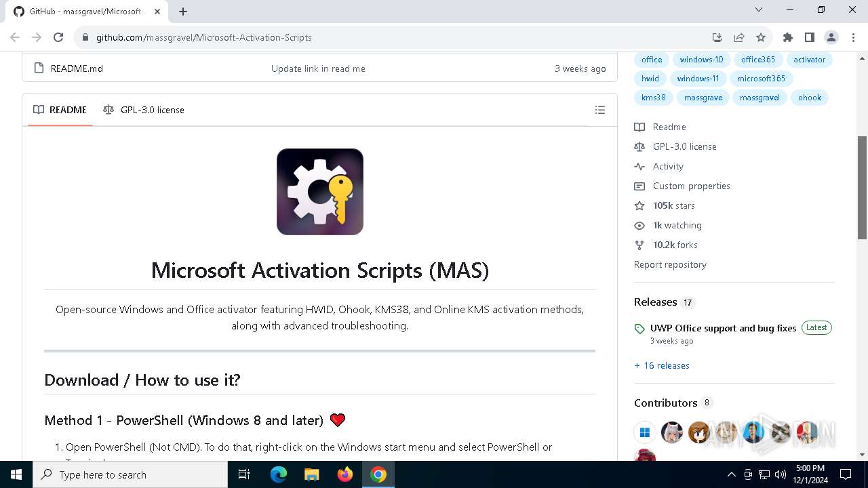Open Chrome from taskbar
The height and width of the screenshot is (488, 868).
(x=378, y=474)
